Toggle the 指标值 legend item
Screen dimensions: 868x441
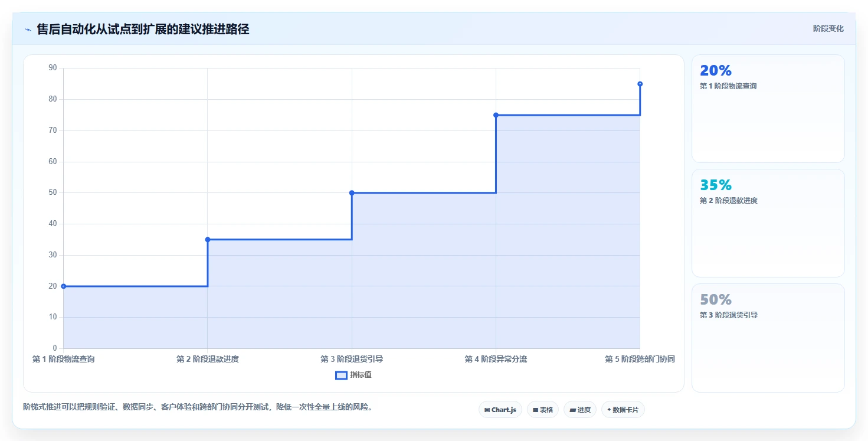pos(353,375)
